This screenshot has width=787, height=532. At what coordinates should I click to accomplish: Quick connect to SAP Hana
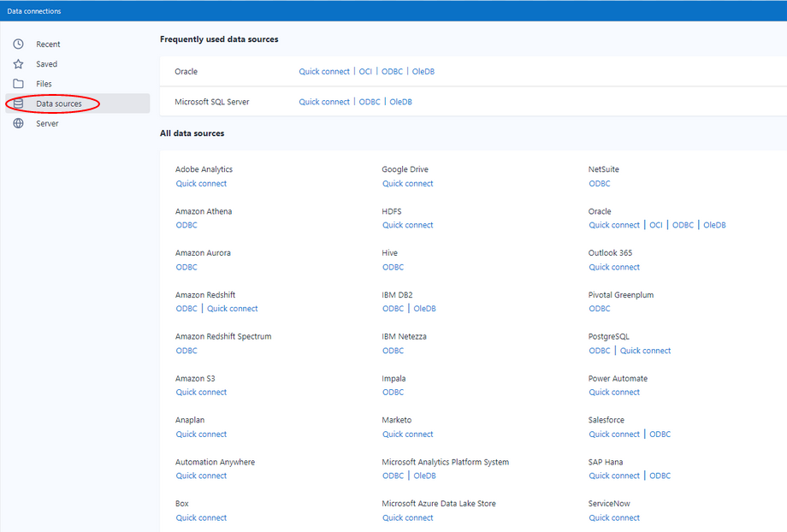[x=614, y=476]
